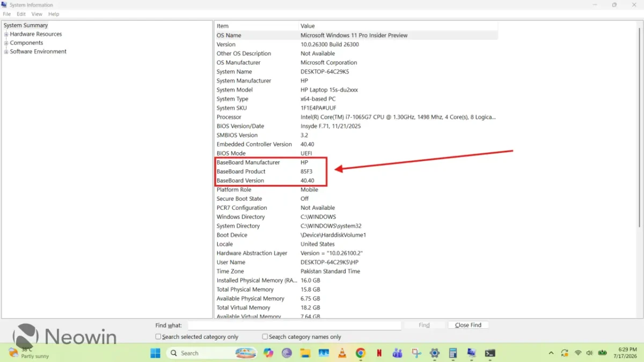Click the Find button
The image size is (644, 362).
click(424, 325)
